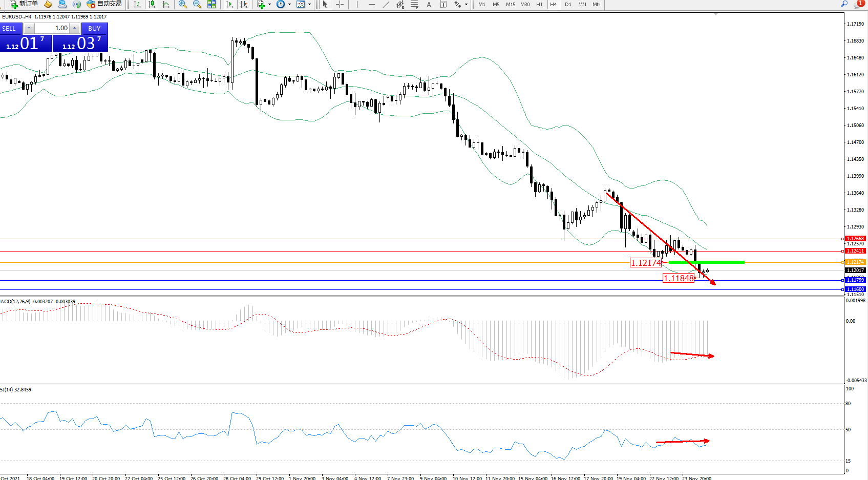868x480 pixels.
Task: Click the New Order (新订单) button
Action: pyautogui.click(x=24, y=4)
